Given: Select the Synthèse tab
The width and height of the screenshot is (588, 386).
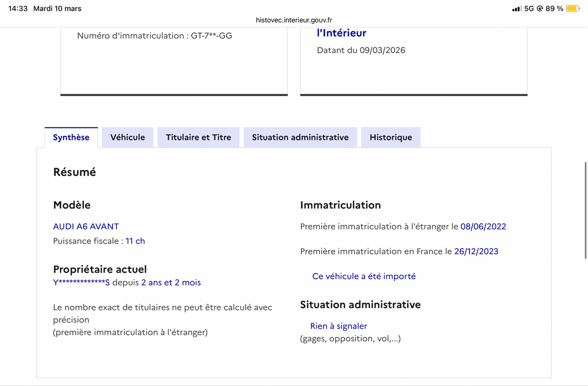Looking at the screenshot, I should pyautogui.click(x=71, y=137).
